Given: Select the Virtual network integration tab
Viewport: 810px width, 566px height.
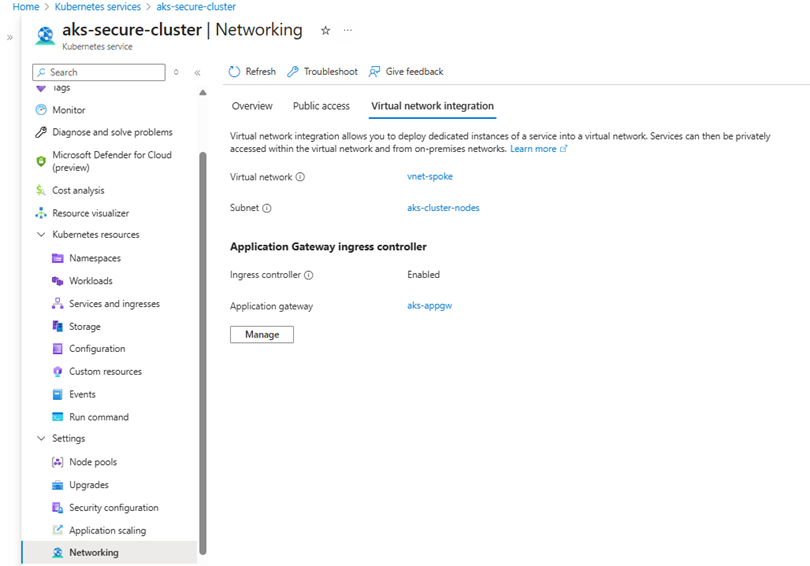Looking at the screenshot, I should tap(432, 106).
